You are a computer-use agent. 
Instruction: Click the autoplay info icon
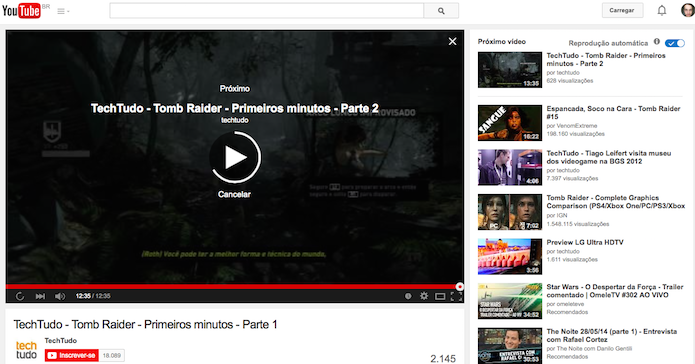657,42
